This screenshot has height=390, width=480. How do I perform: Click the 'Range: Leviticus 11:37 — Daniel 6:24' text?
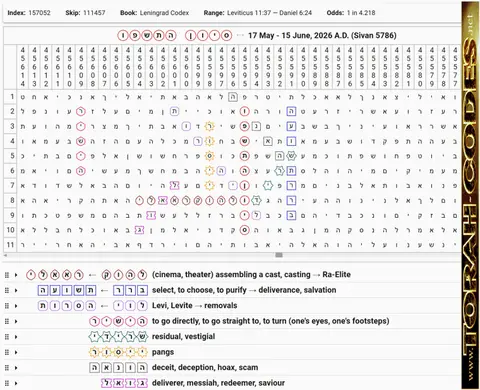point(258,13)
